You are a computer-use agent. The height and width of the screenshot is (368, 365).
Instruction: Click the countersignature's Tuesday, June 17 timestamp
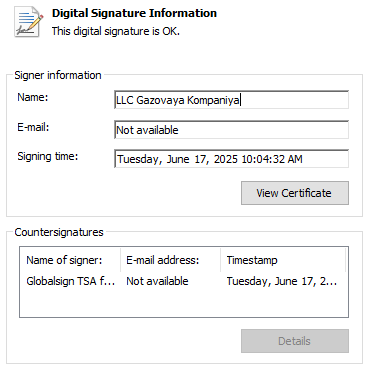[x=282, y=281]
